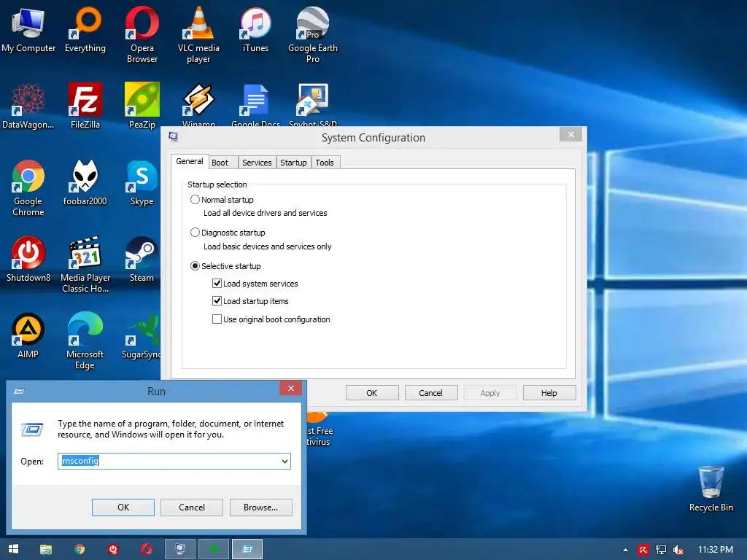Screen dimensions: 747x560
Task: Launch Winamp desktop shortcut
Action: tap(198, 104)
